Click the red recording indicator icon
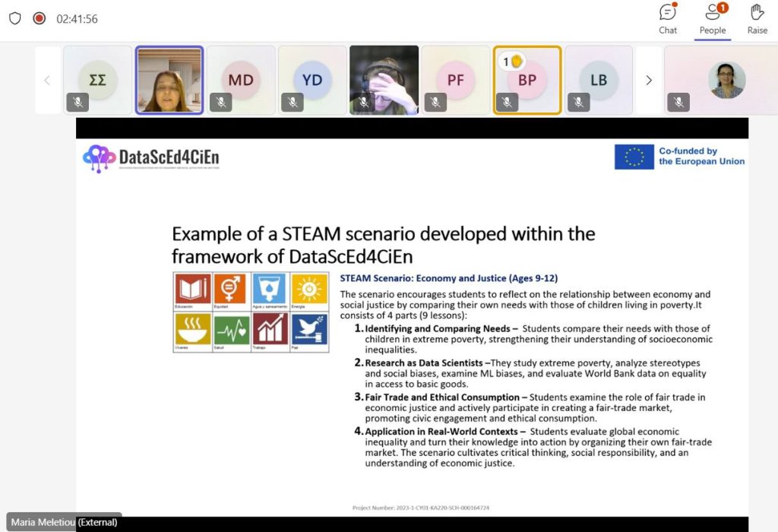Screen dimensions: 778x532 [x=39, y=18]
